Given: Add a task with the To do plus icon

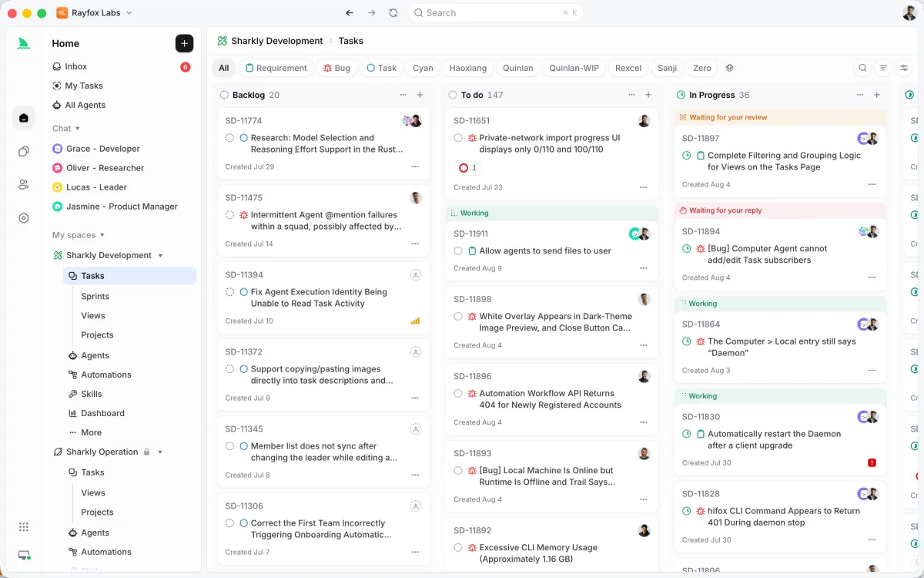Looking at the screenshot, I should [648, 95].
